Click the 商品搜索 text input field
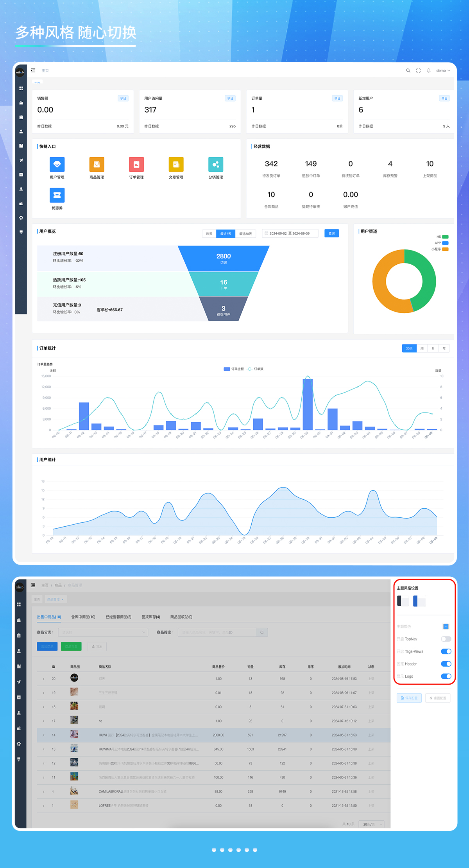 point(217,632)
